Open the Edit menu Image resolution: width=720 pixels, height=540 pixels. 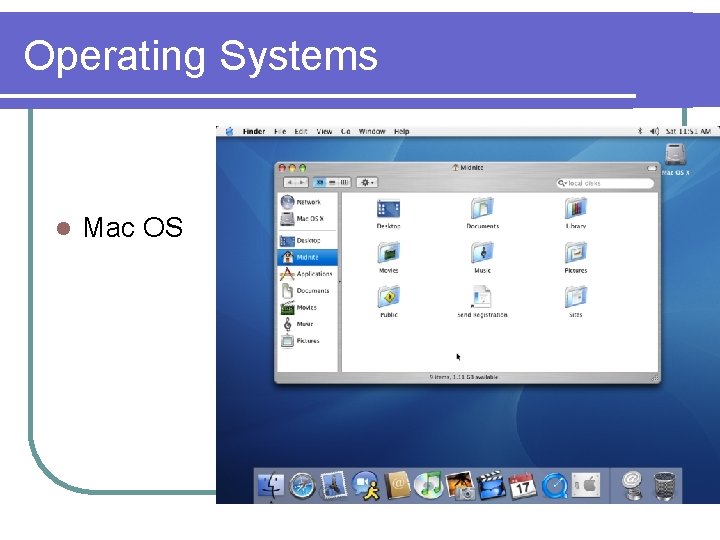(301, 131)
